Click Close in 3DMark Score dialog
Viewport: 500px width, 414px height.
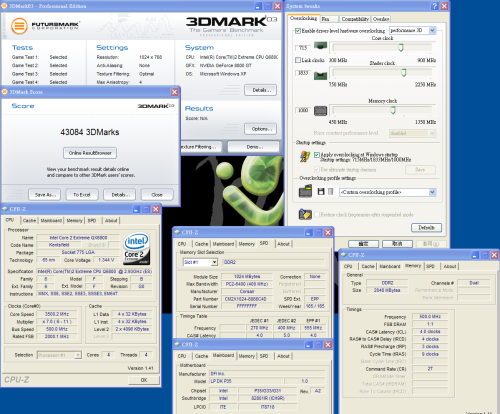tap(157, 195)
